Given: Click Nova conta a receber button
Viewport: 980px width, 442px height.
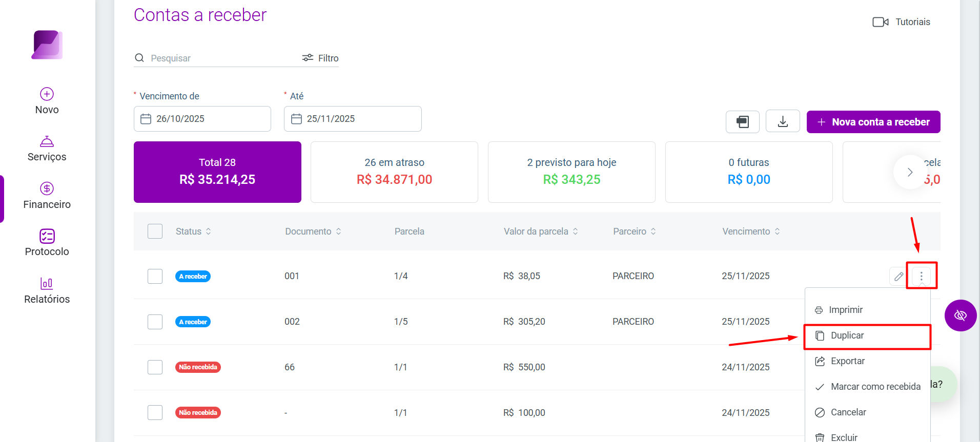Looking at the screenshot, I should click(x=873, y=122).
